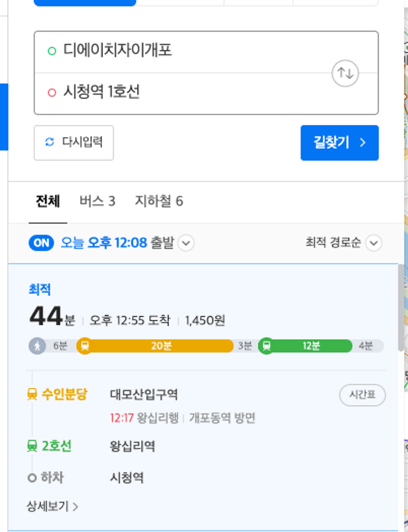Click the 2호선 line train icon
Image resolution: width=408 pixels, height=532 pixels.
tap(32, 446)
